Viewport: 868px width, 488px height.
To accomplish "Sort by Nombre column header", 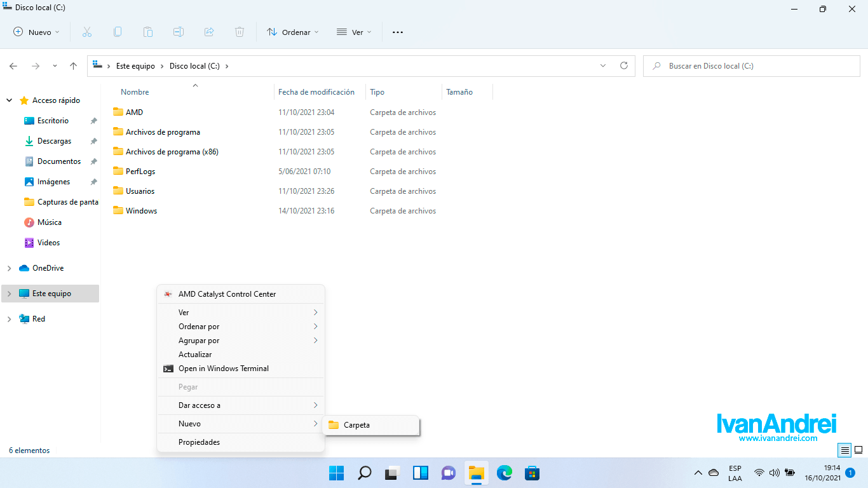I will pos(135,92).
